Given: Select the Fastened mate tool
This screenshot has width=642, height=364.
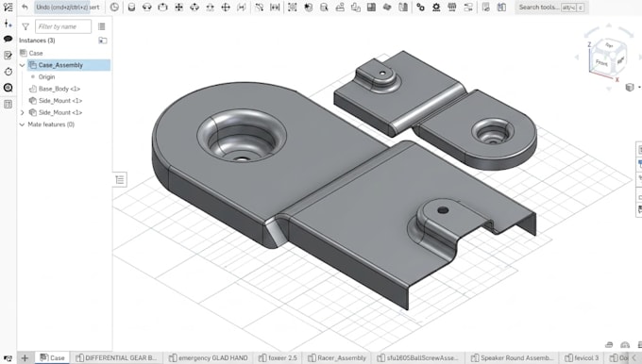Looking at the screenshot, I should 131,7.
